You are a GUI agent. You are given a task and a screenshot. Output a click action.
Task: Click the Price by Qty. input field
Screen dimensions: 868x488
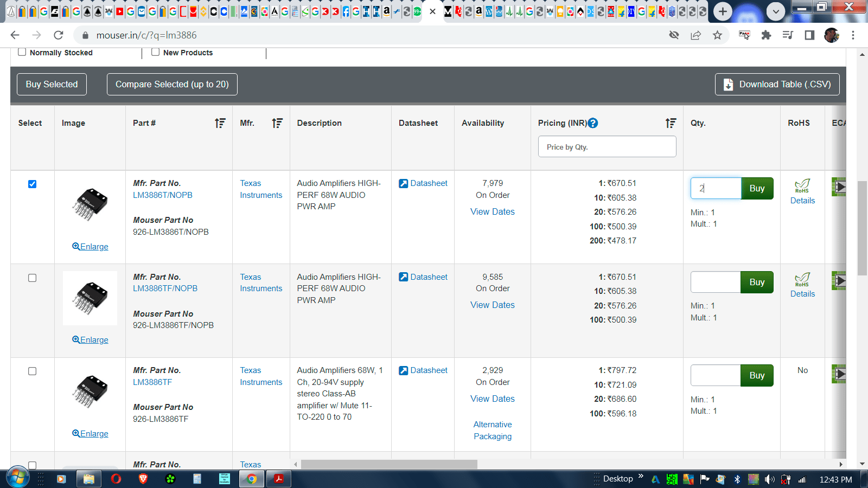coord(607,146)
